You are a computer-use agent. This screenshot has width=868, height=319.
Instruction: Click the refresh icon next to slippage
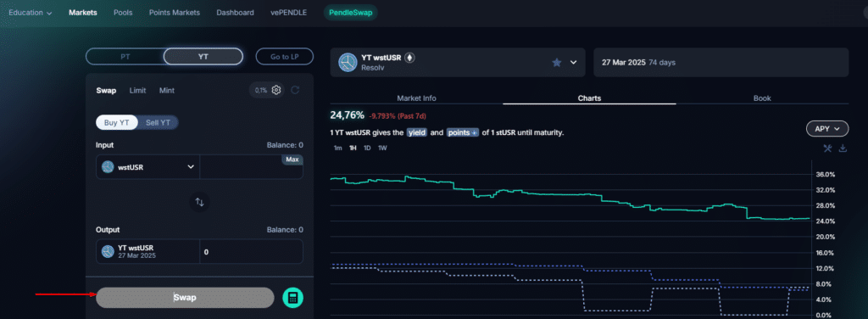295,90
